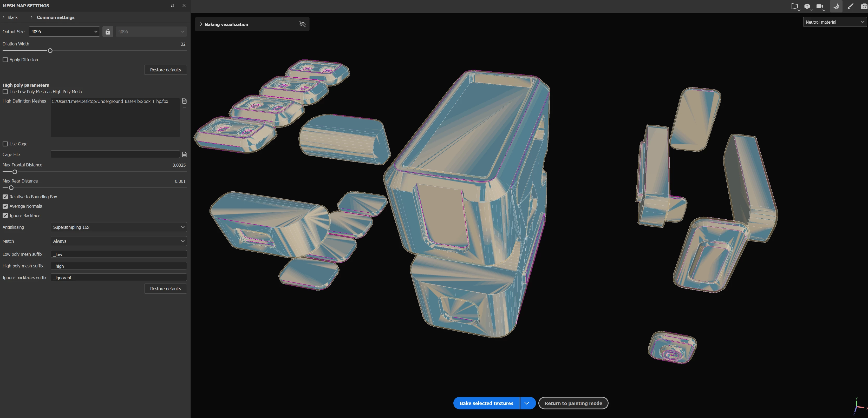868x418 pixels.
Task: Click the video camera selection icon
Action: 819,6
